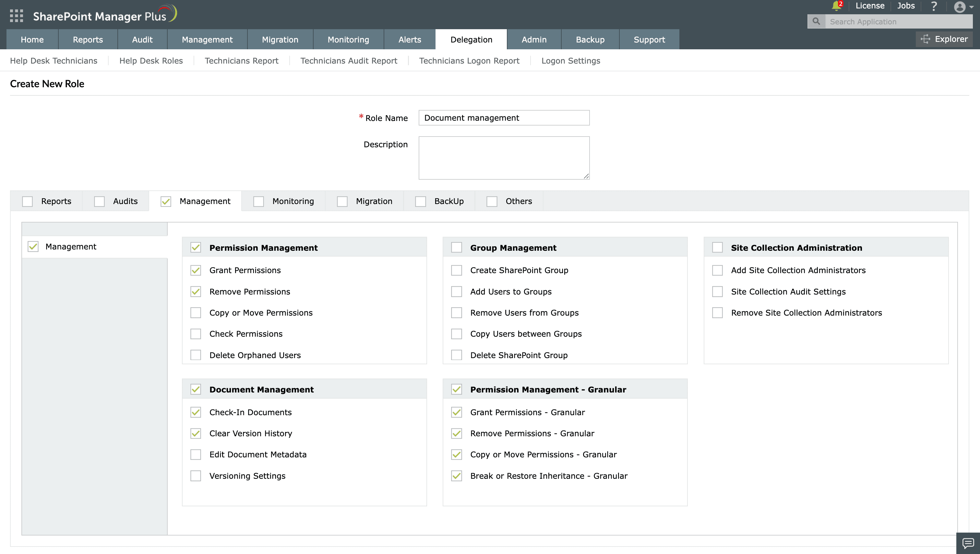Click the Description text area
The image size is (980, 554).
[504, 158]
